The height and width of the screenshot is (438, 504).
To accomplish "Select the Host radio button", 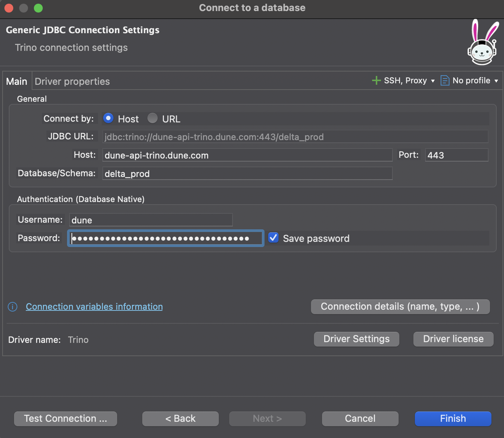I will pyautogui.click(x=108, y=118).
